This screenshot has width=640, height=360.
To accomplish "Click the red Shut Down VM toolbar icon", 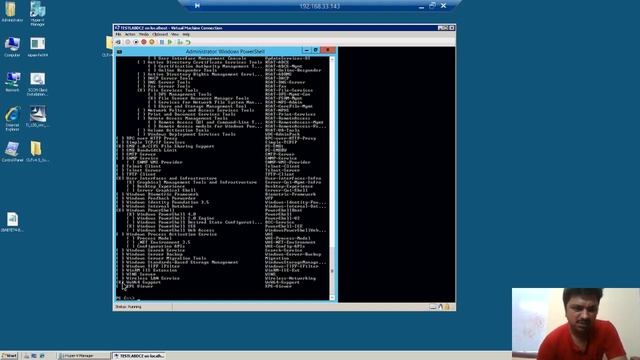I will 144,42.
